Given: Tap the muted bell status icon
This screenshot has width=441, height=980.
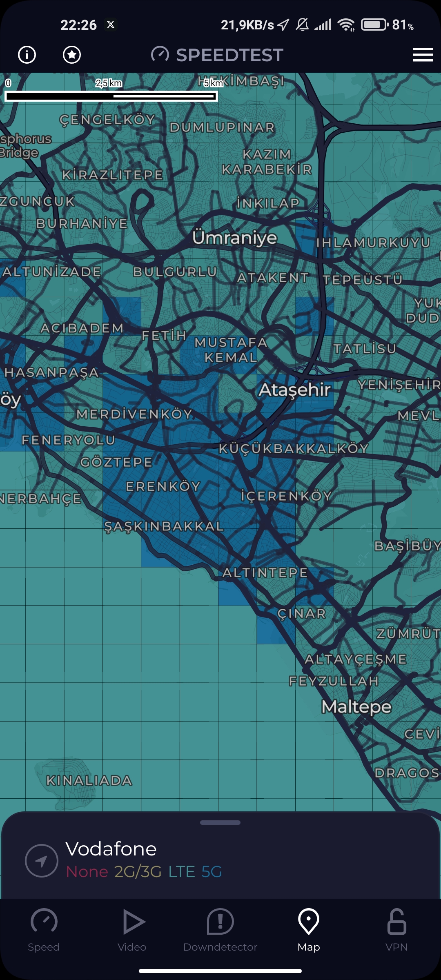Looking at the screenshot, I should (302, 25).
